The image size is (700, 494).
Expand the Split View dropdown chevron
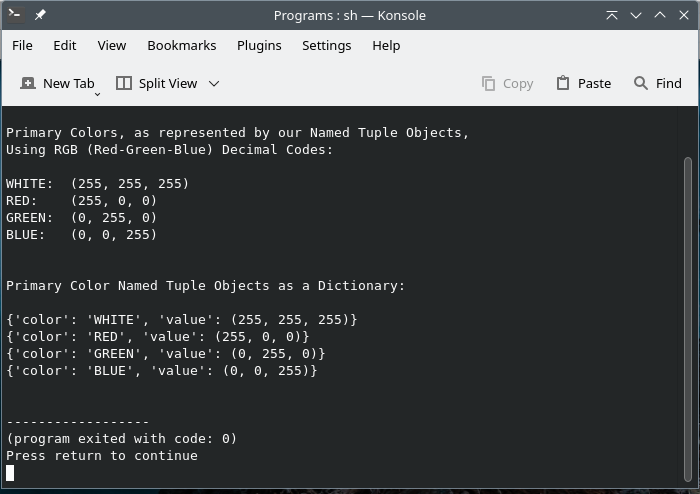214,83
